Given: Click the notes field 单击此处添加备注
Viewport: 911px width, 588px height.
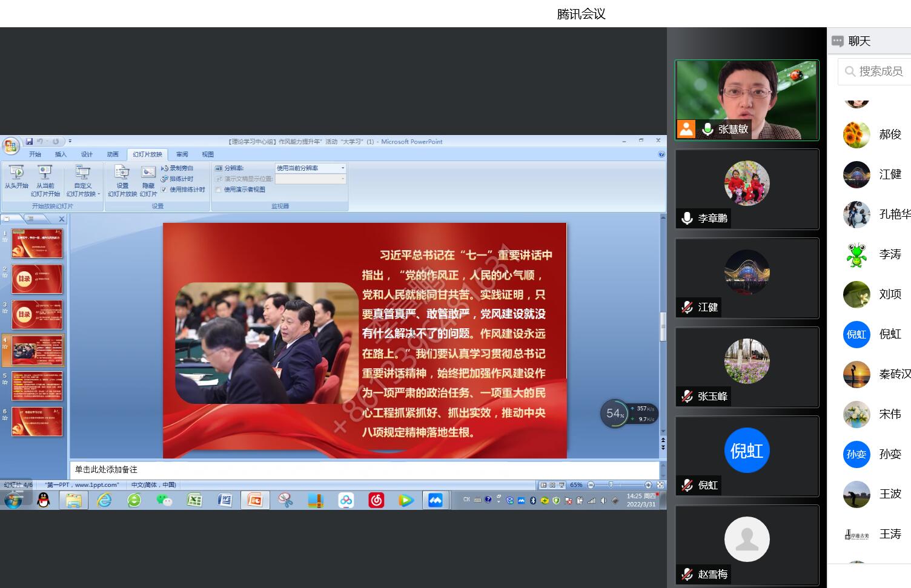Looking at the screenshot, I should coord(365,470).
